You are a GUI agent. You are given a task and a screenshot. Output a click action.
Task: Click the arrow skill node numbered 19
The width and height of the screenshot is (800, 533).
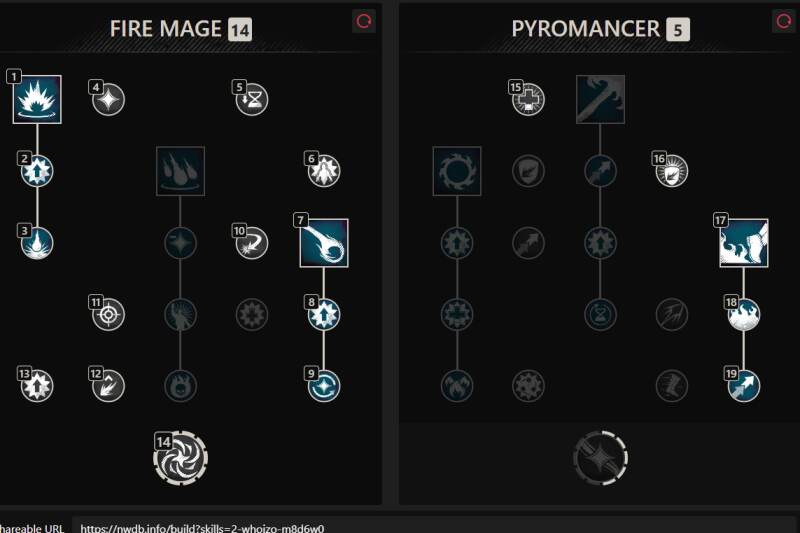click(744, 386)
